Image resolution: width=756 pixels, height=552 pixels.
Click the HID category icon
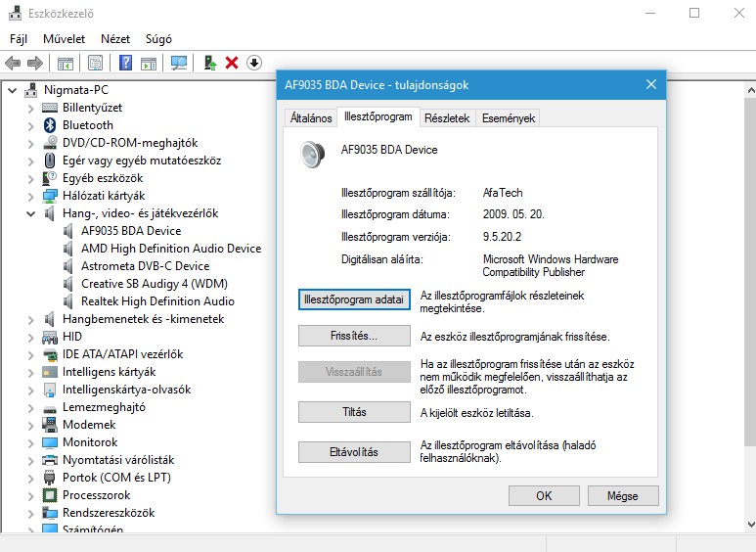(50, 337)
